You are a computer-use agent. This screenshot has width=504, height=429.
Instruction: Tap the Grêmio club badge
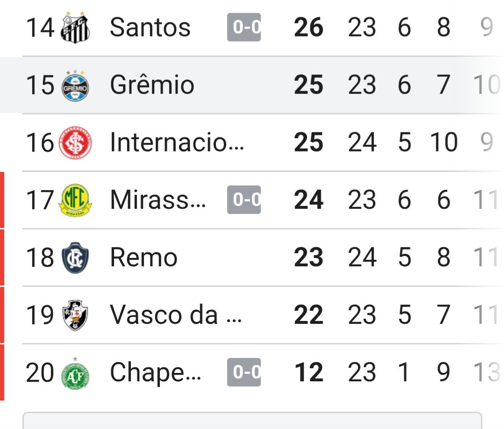pyautogui.click(x=75, y=86)
